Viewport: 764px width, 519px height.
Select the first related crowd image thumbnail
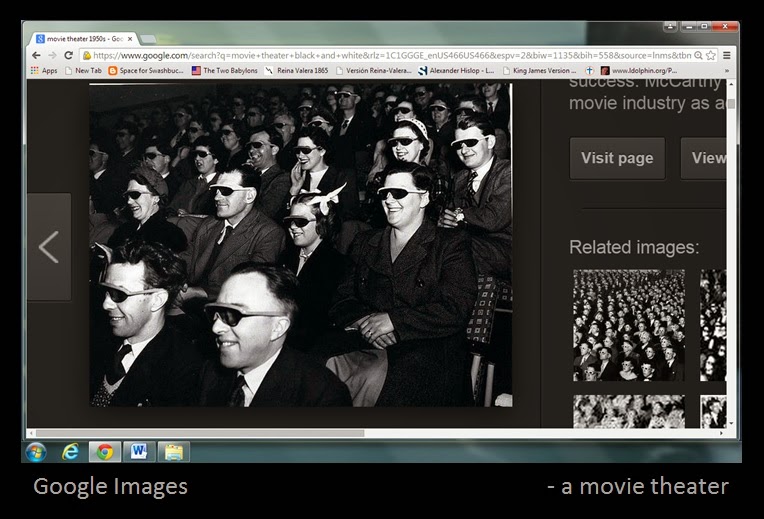(x=629, y=325)
